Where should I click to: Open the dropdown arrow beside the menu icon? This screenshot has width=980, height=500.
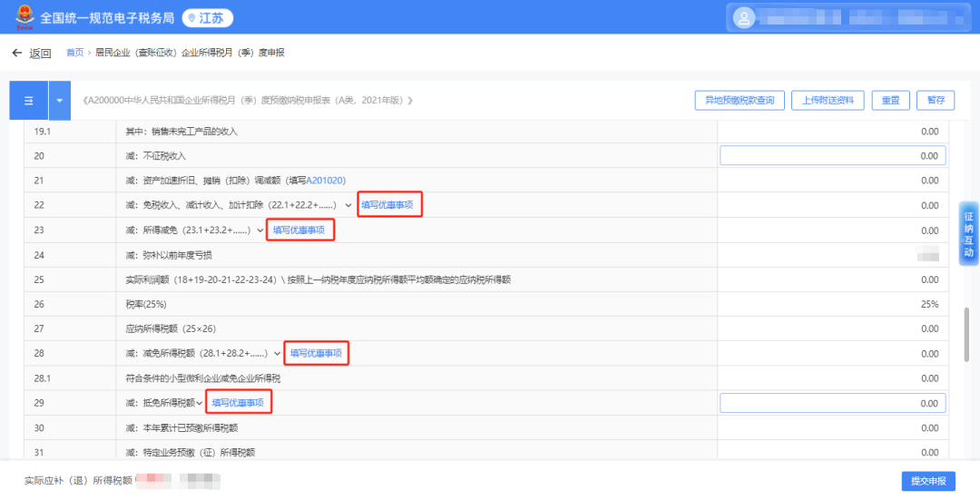tap(59, 101)
